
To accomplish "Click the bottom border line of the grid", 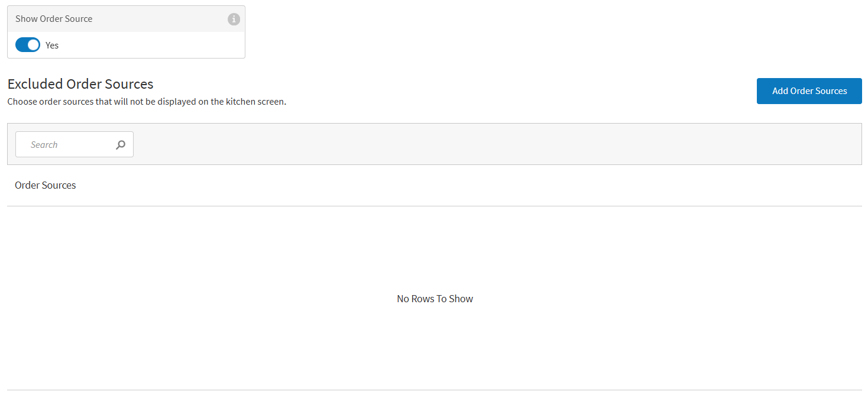I will [435, 390].
